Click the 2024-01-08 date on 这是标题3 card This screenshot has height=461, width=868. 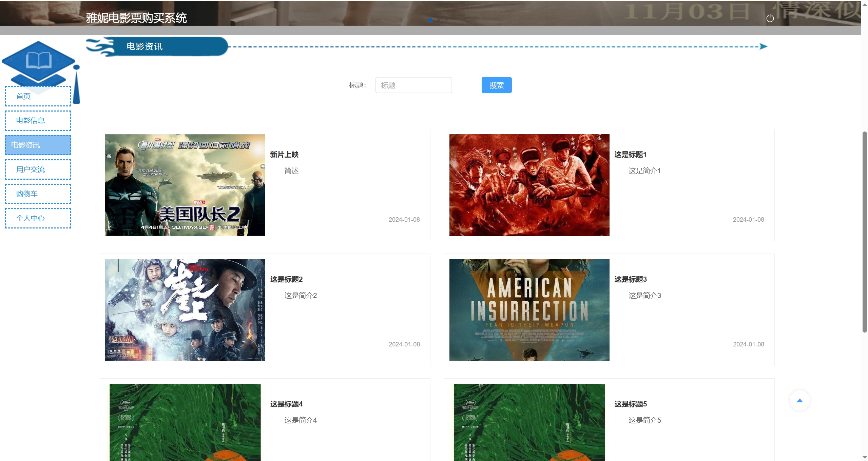click(x=748, y=344)
